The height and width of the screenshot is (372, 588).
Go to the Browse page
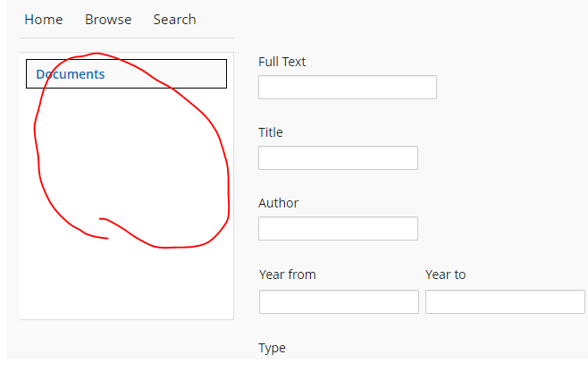108,20
